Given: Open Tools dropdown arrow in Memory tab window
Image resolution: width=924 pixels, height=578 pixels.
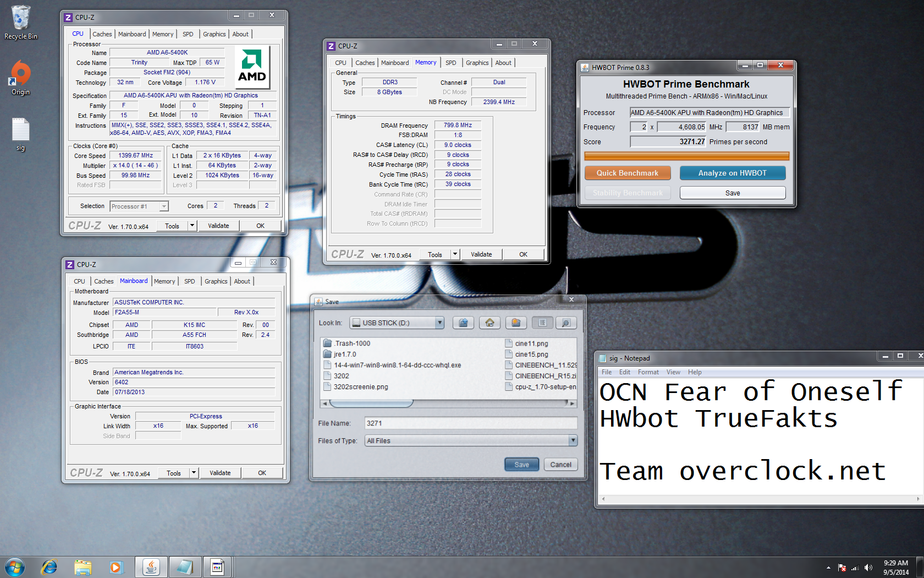Looking at the screenshot, I should [455, 254].
